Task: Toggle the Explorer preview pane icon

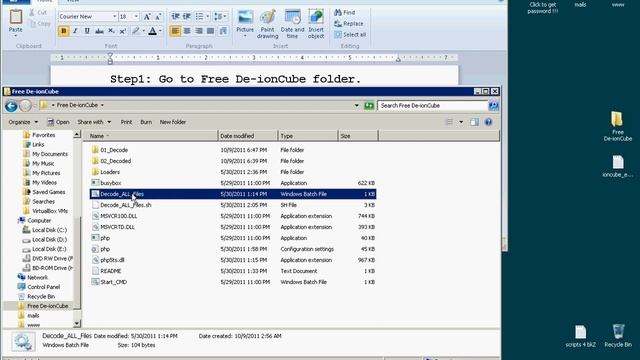Action: 474,122
